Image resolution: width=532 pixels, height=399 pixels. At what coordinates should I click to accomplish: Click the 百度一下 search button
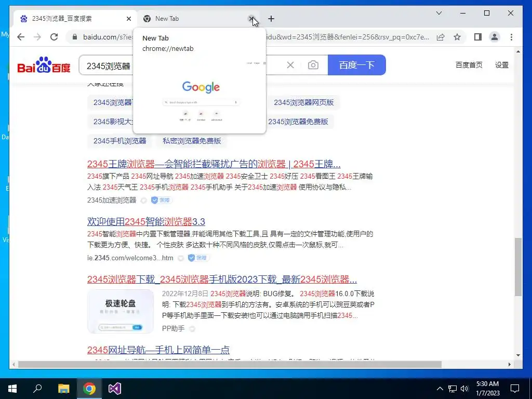[x=356, y=65]
